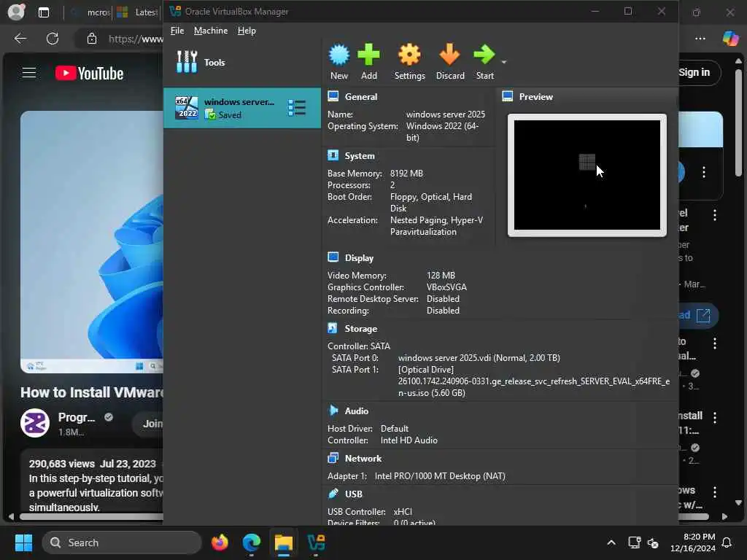Click the Audio section header
Image resolution: width=747 pixels, height=560 pixels.
coord(356,411)
